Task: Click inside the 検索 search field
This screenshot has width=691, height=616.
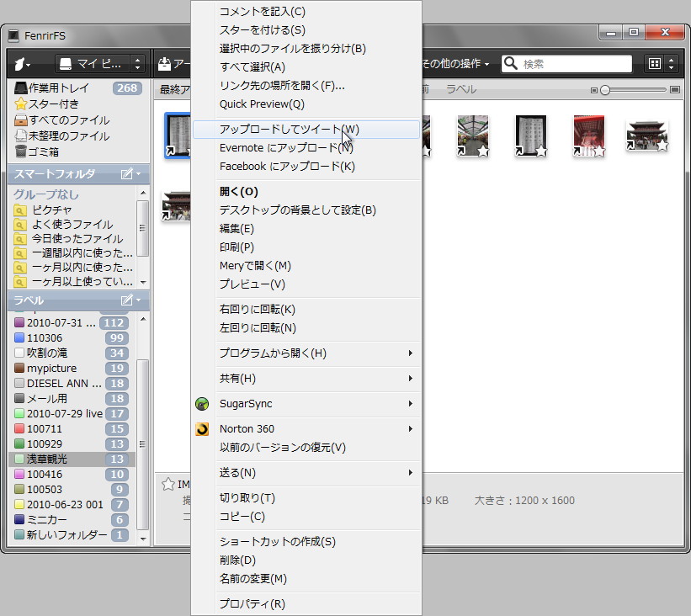Action: point(572,63)
